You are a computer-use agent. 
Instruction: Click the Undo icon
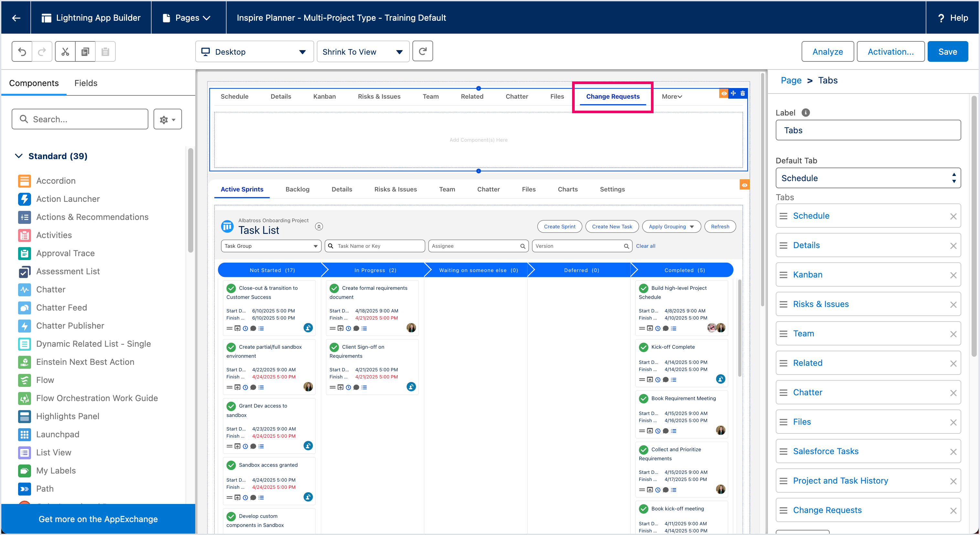22,51
